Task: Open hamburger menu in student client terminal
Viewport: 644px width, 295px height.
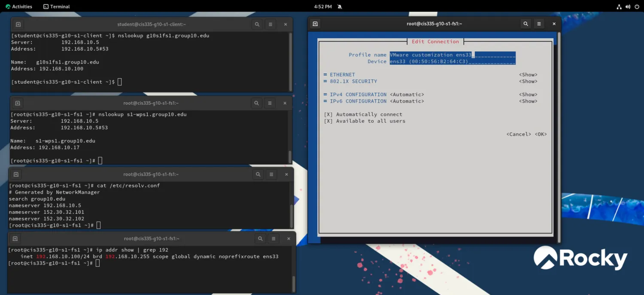Action: pyautogui.click(x=270, y=24)
